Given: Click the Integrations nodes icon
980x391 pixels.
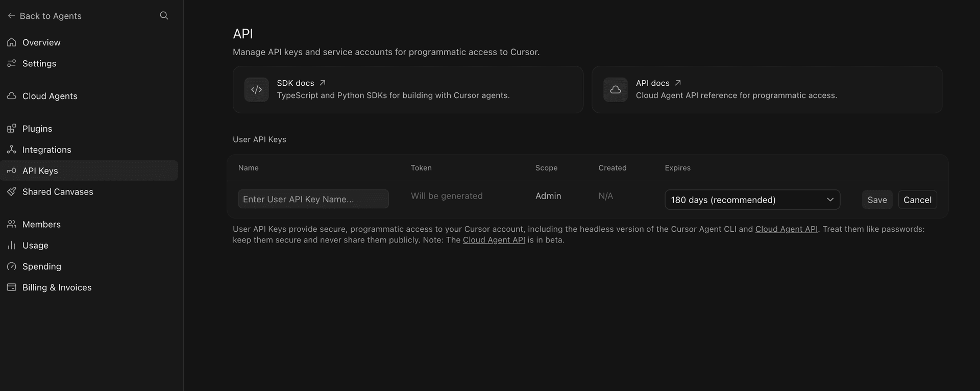Looking at the screenshot, I should click(11, 150).
